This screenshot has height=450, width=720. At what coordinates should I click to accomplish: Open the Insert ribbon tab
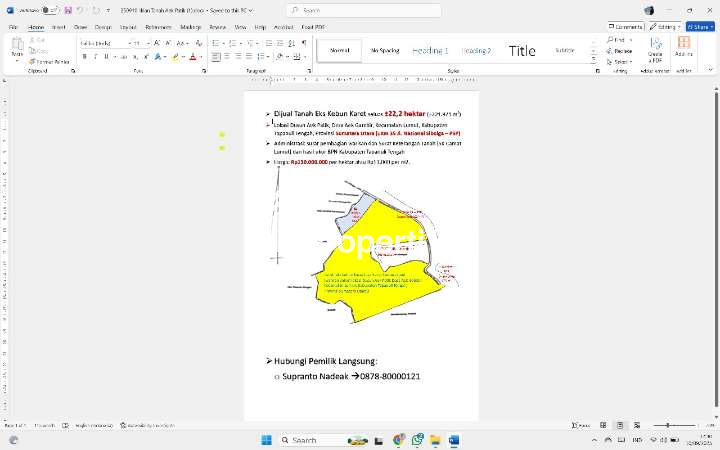[x=58, y=27]
